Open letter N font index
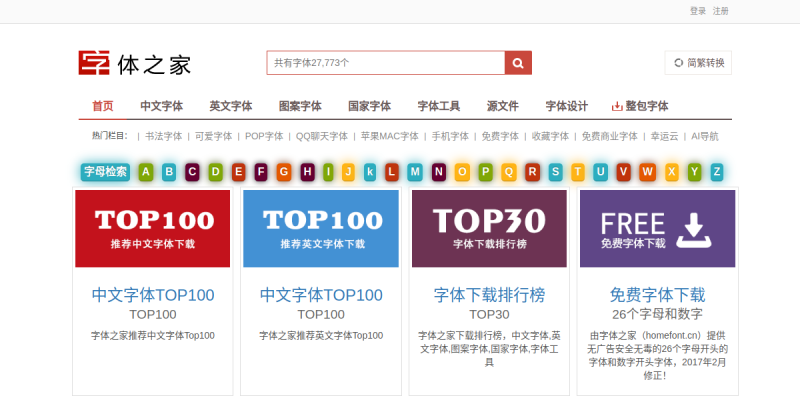This screenshot has width=800, height=400. pyautogui.click(x=439, y=172)
